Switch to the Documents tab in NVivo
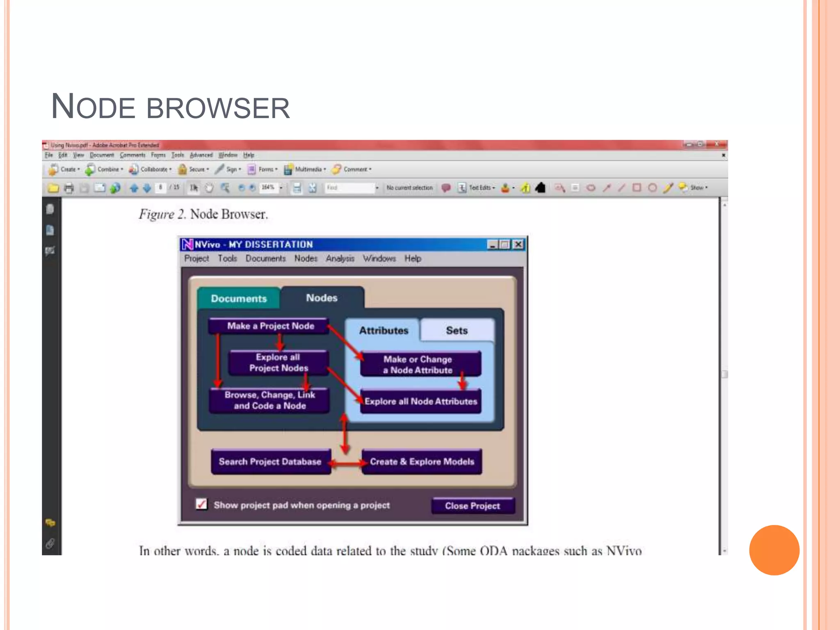Viewport: 840px width, 630px height. [x=239, y=298]
